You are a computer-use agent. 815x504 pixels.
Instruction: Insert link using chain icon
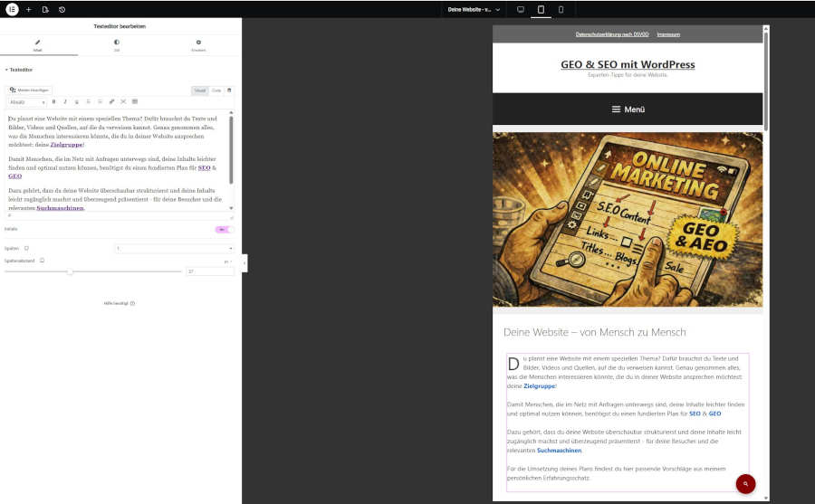point(111,102)
